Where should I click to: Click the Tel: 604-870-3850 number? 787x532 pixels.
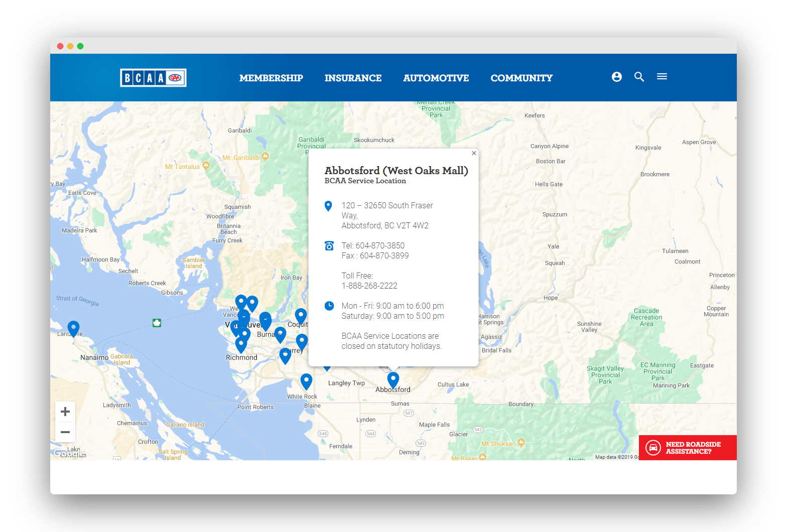click(x=373, y=245)
